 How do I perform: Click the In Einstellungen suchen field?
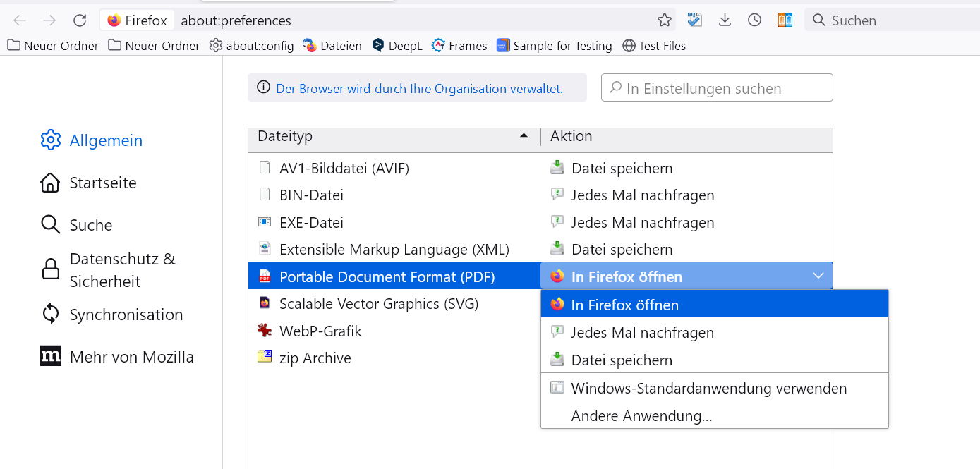(x=717, y=88)
